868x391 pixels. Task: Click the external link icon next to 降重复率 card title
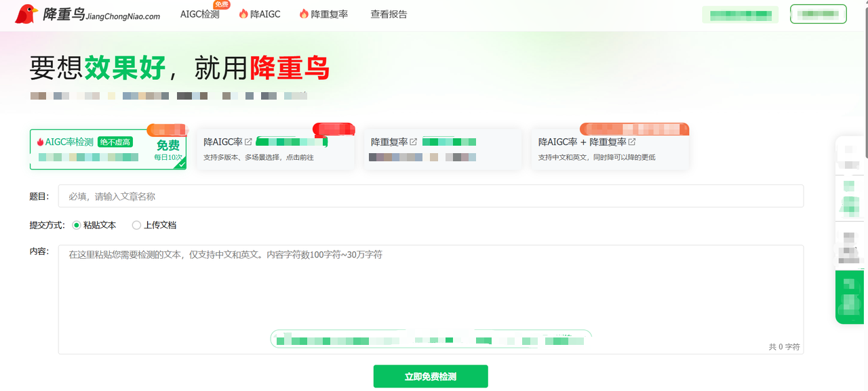414,142
